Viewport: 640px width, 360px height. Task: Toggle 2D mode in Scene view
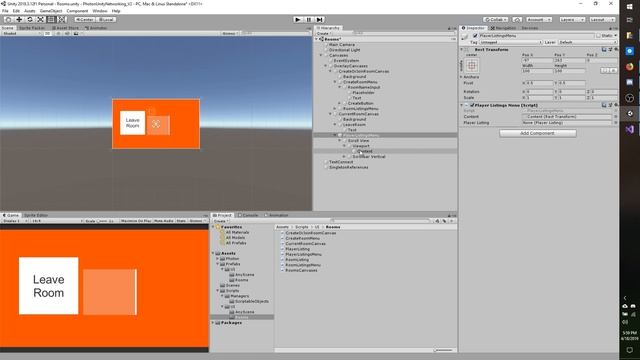tap(48, 33)
